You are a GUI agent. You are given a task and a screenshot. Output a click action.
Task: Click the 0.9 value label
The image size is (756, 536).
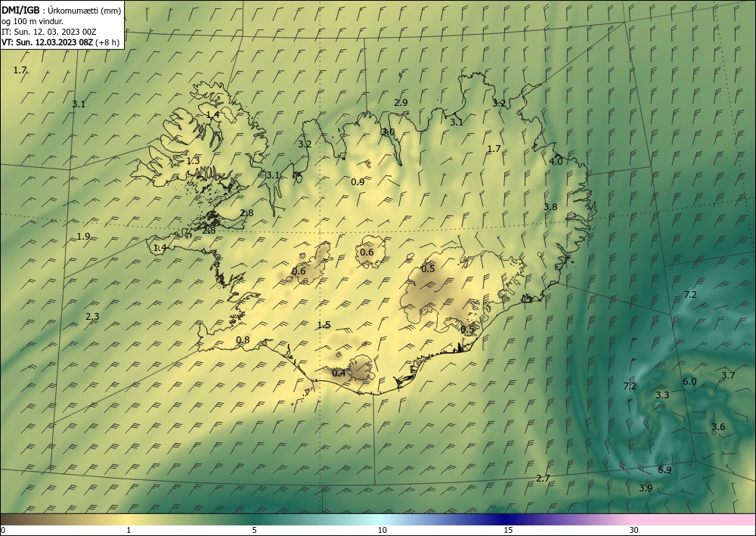click(358, 181)
